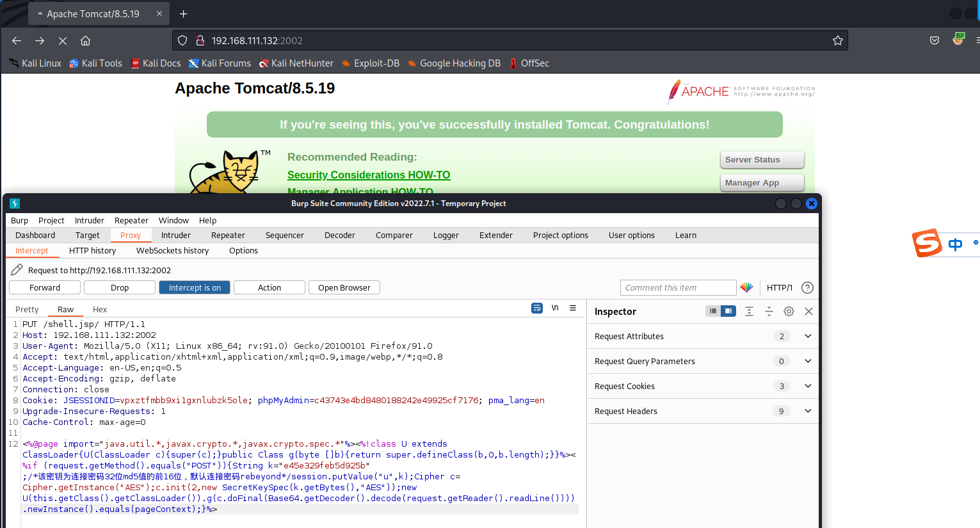Open the help question mark icon
980x528 pixels.
click(x=807, y=287)
